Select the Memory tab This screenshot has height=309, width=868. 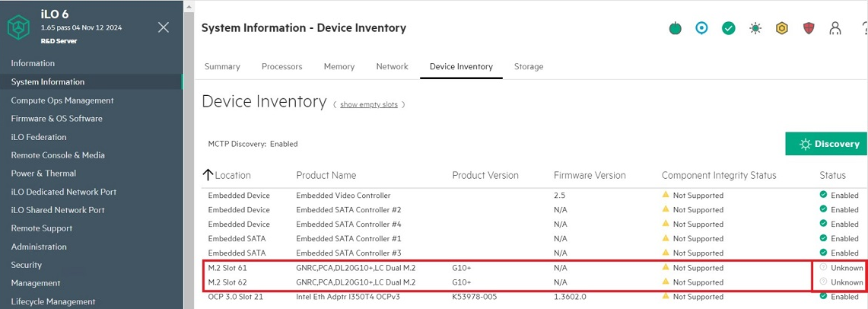[x=339, y=66]
